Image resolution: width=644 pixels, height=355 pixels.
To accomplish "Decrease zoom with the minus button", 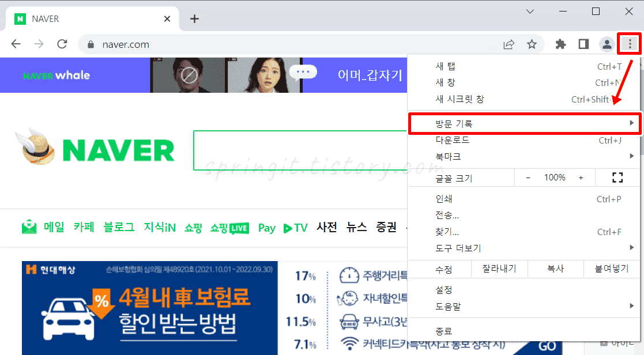I will coord(528,177).
